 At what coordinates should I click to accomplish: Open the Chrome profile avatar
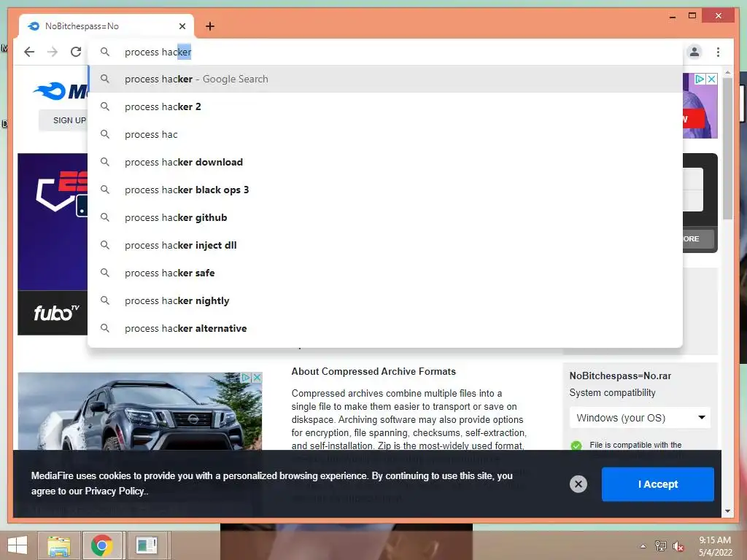click(694, 52)
